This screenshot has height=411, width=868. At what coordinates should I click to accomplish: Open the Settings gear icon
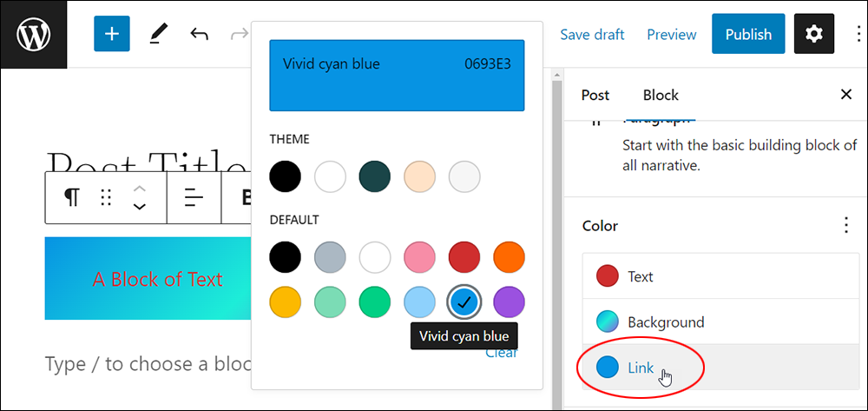pos(814,34)
